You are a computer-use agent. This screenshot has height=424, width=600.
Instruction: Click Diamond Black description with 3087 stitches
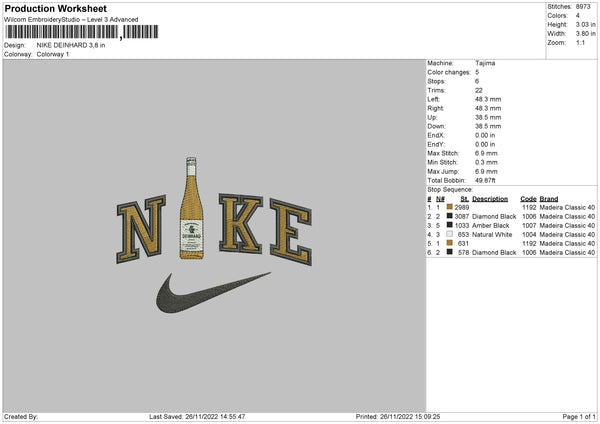[494, 217]
